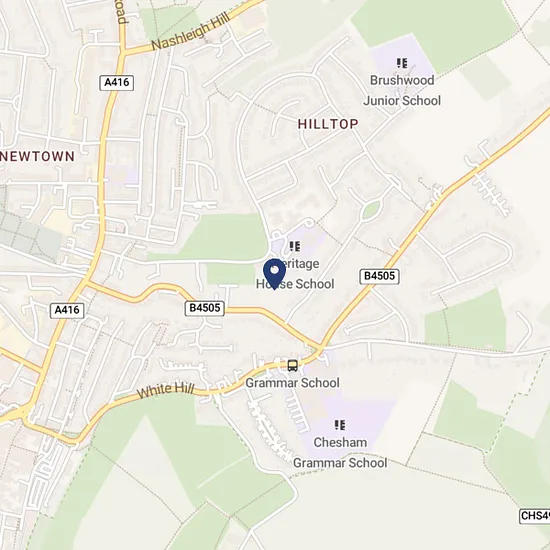Click the upper A416 road shield
Image resolution: width=550 pixels, height=550 pixels.
point(117,83)
